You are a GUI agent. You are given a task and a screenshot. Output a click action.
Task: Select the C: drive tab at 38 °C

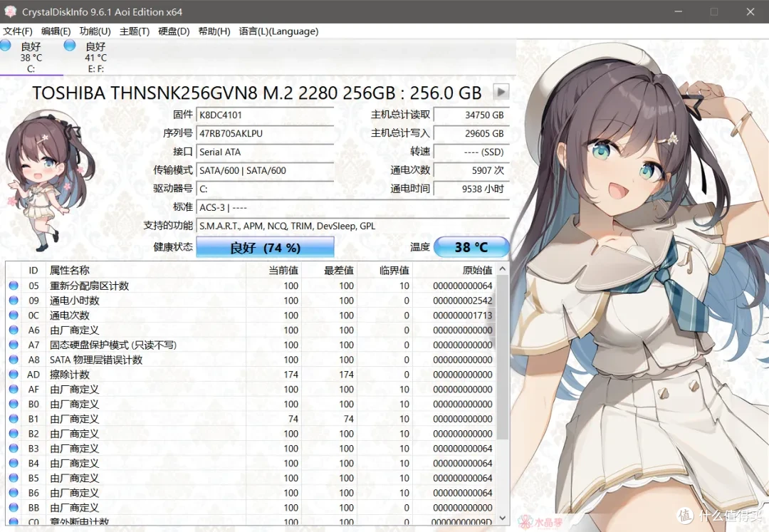[31, 58]
